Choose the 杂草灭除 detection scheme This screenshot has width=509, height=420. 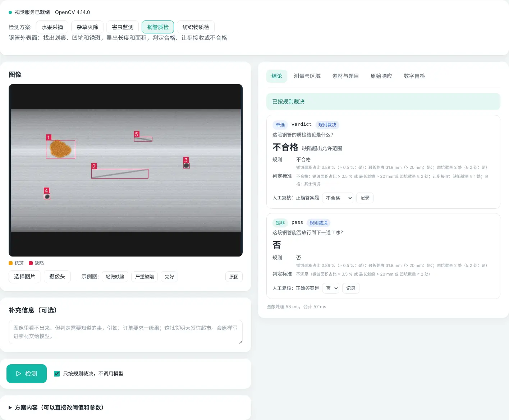87,27
